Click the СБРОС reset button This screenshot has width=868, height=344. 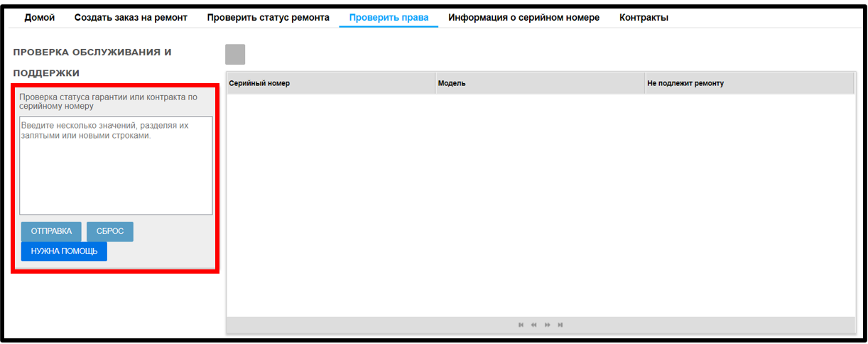tap(110, 232)
